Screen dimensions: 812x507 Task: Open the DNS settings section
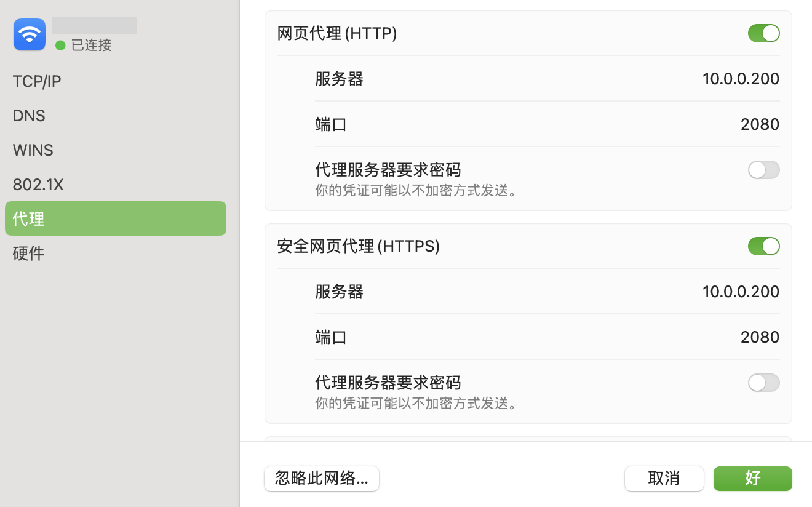28,115
